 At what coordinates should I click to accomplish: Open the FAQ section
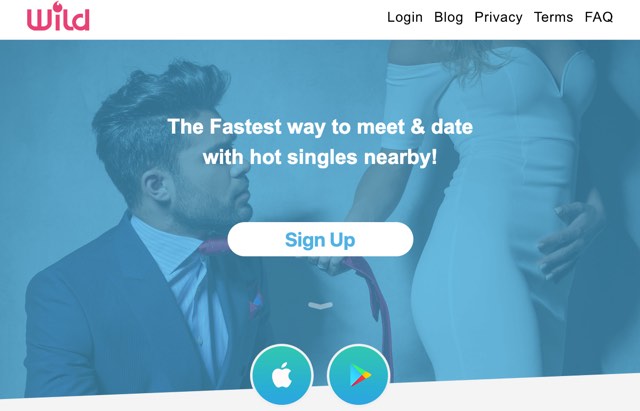tap(599, 17)
